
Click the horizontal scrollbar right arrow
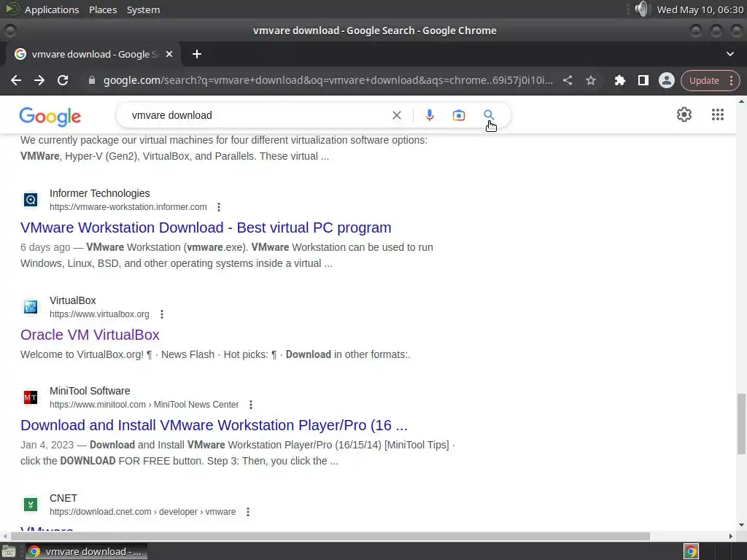pos(731,536)
